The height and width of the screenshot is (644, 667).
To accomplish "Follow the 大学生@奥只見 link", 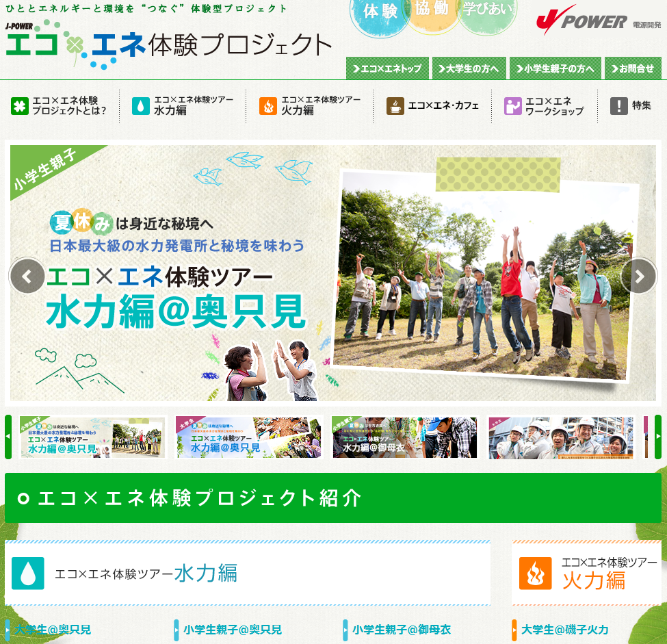I will pos(53,630).
